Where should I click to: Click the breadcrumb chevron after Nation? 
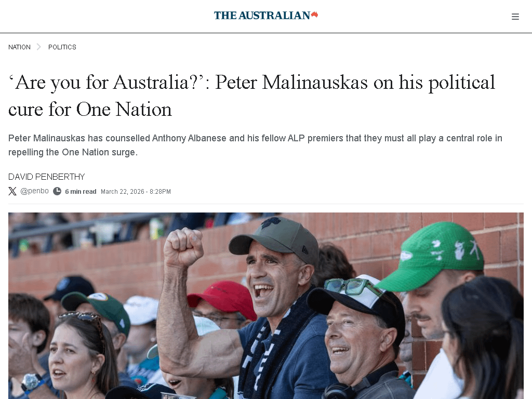click(x=39, y=47)
